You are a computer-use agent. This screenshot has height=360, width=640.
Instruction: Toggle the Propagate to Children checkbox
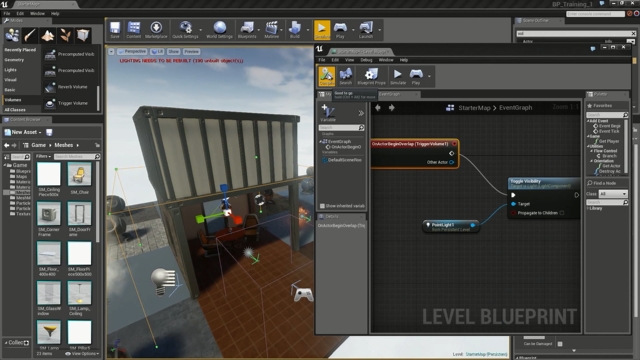[562, 213]
